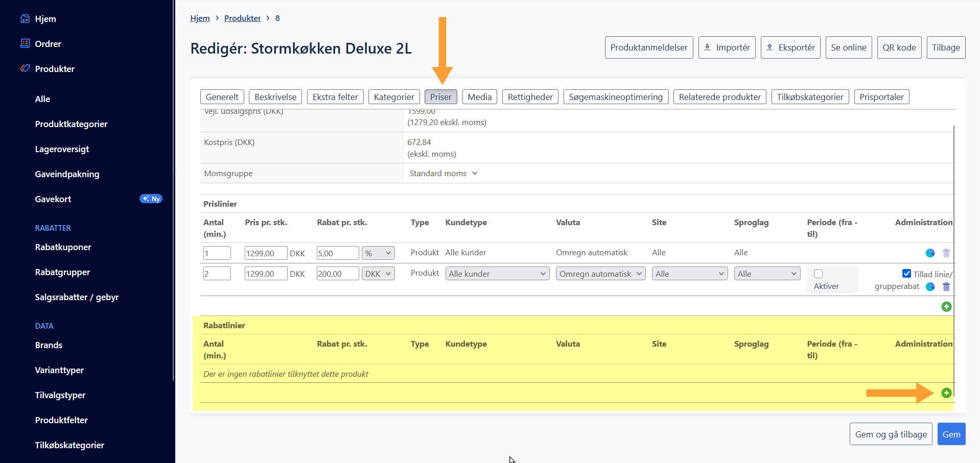Open the Momsgruppe Standard moms dropdown
980x463 pixels.
click(443, 174)
